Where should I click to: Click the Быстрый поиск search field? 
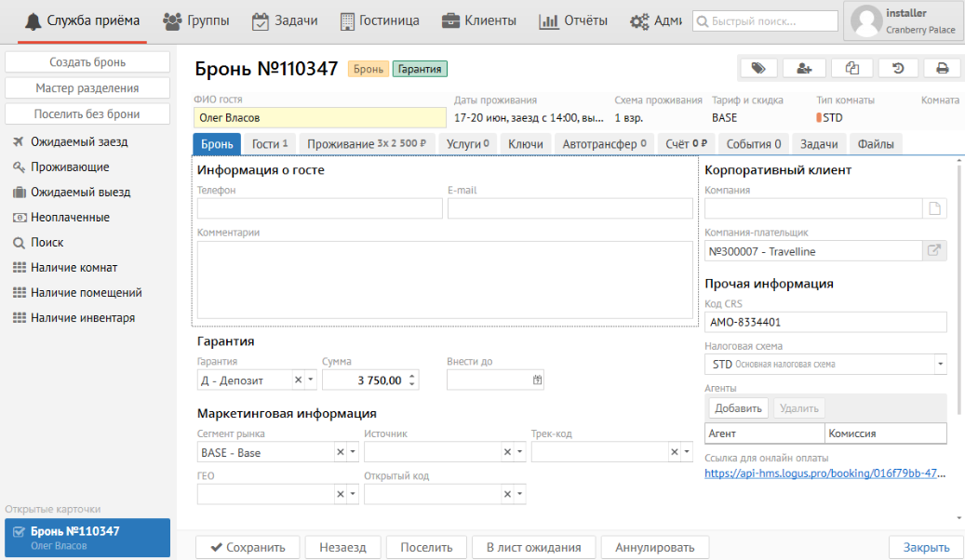pos(765,20)
